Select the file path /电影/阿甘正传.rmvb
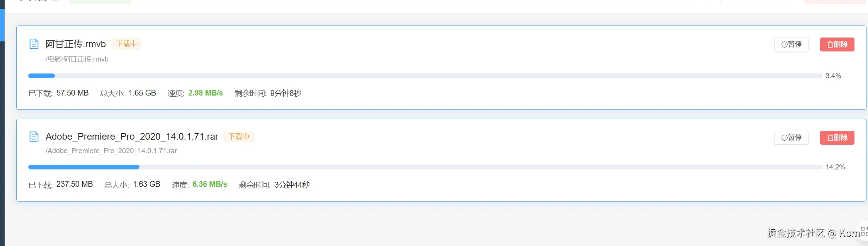This screenshot has height=246, width=868. [77, 59]
